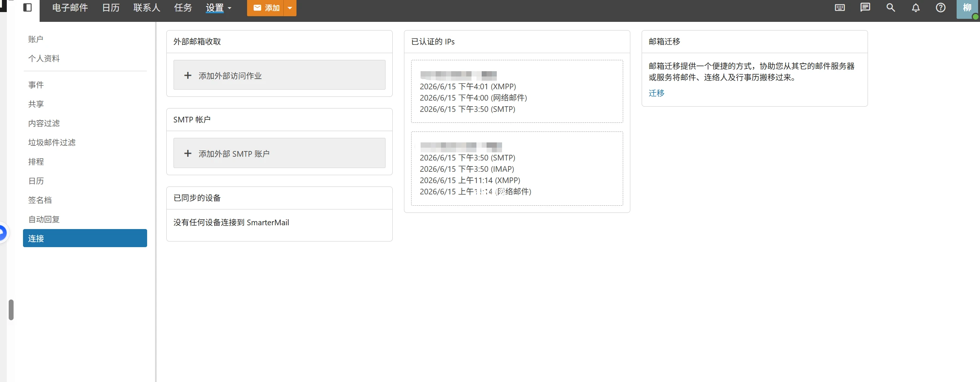Click the search magnifier icon
This screenshot has height=382, width=980.
point(891,8)
